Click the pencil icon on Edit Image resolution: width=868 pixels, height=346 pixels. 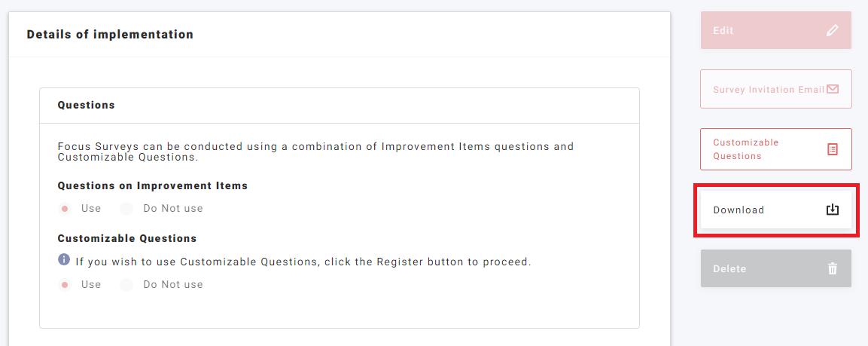coord(832,31)
